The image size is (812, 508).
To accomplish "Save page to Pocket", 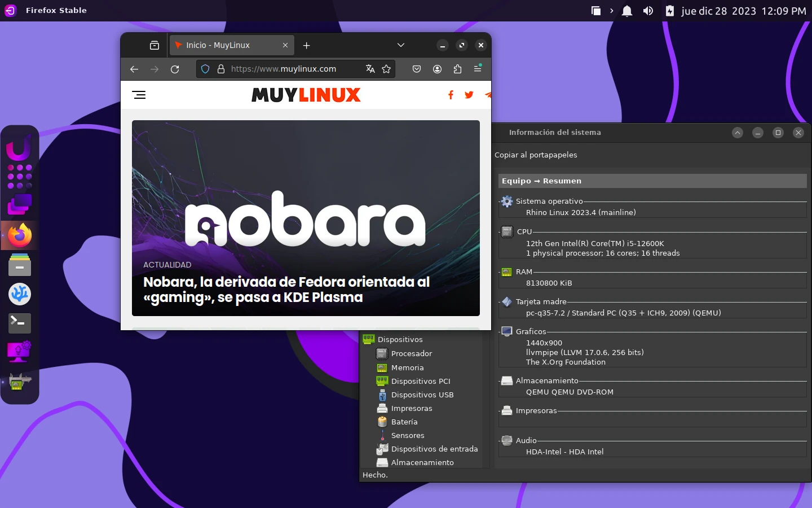I will click(417, 69).
